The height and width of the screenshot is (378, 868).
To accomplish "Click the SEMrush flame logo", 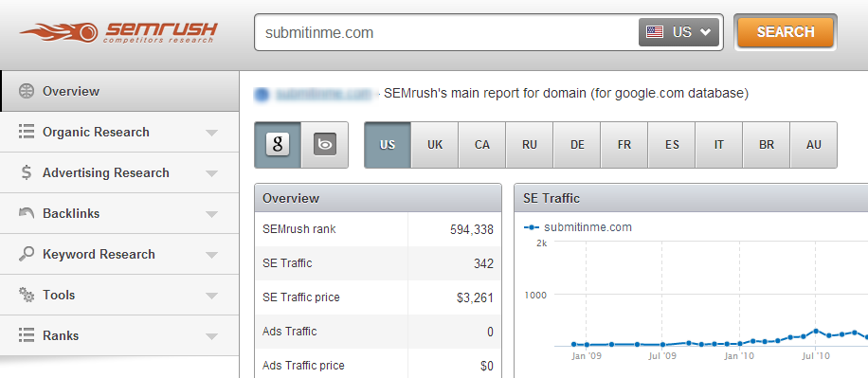I will coord(118,32).
